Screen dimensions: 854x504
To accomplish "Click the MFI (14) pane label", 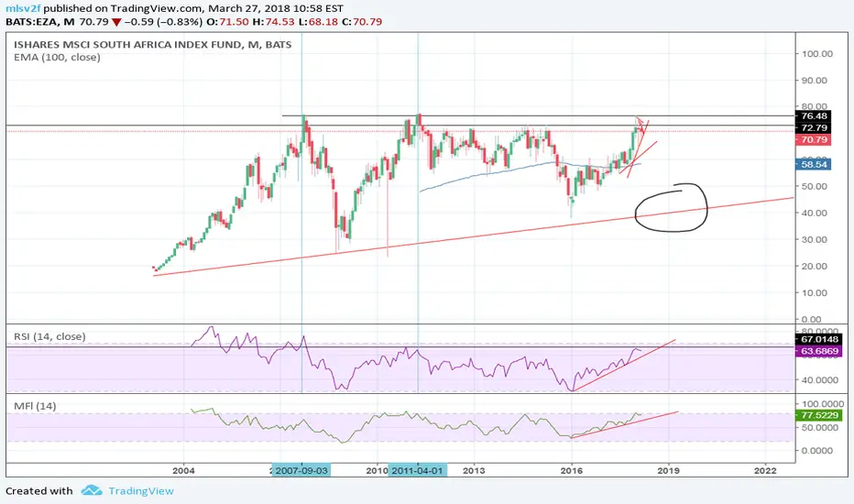I will 35,406.
